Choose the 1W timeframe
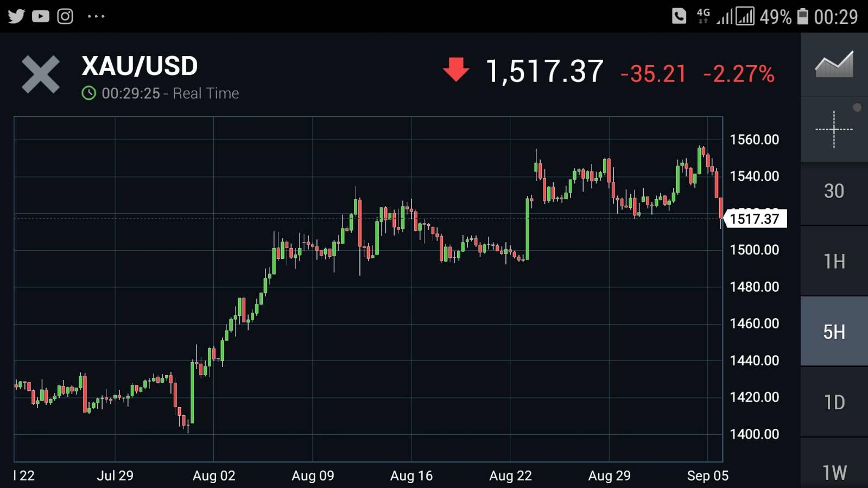Viewport: 868px width, 488px height. (x=834, y=471)
